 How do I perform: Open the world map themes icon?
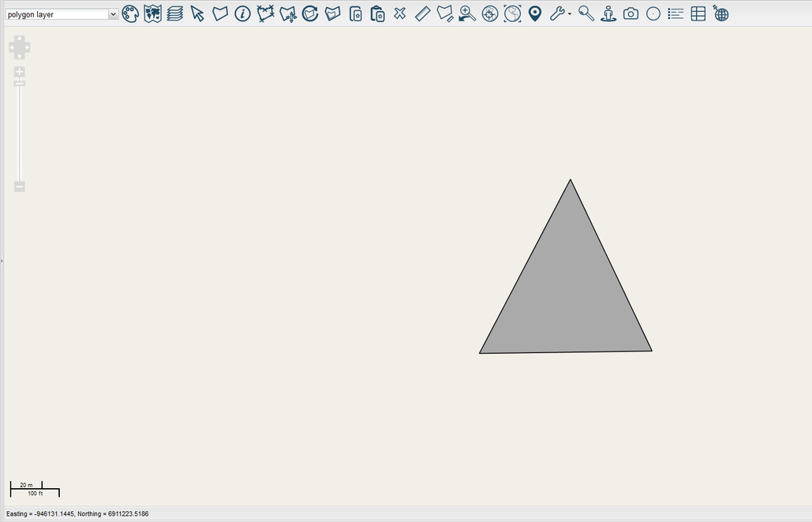coord(152,13)
